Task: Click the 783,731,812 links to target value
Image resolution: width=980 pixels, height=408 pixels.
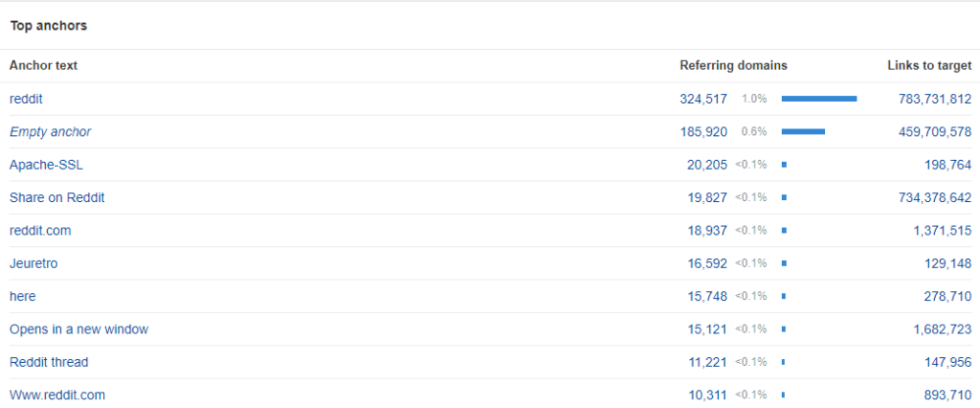Action: click(x=935, y=99)
